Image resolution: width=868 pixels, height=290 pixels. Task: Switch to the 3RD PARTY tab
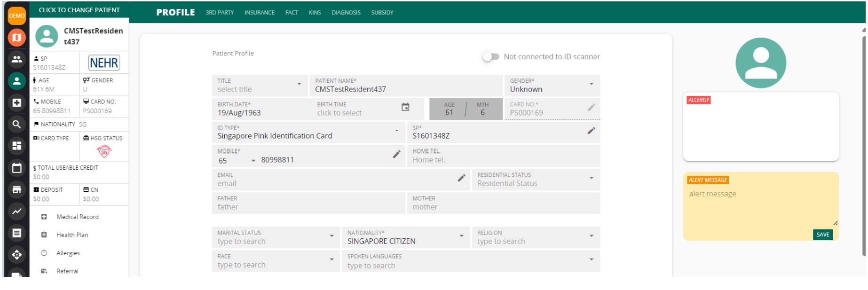[220, 13]
